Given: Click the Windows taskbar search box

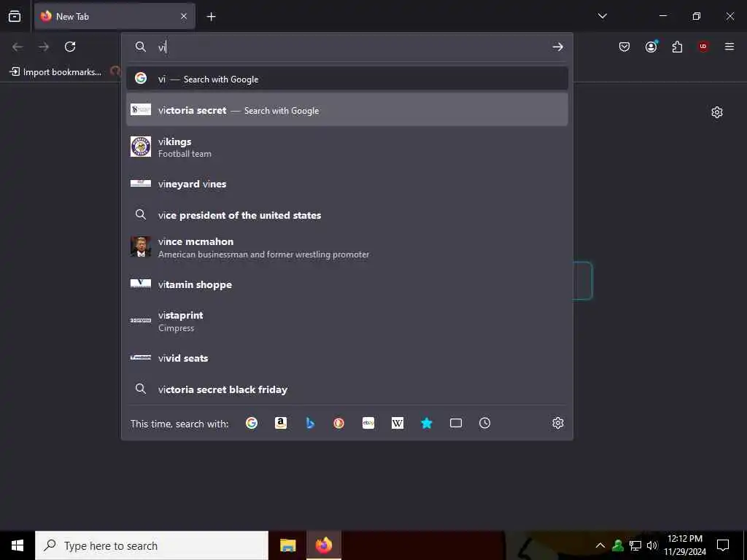Looking at the screenshot, I should tap(152, 545).
